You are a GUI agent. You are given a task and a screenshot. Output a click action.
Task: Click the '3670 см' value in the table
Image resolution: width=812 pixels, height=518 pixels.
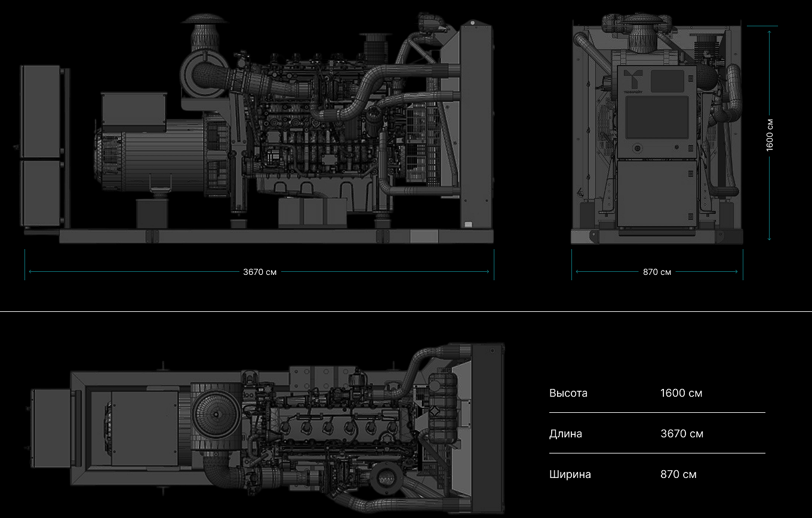coord(682,434)
